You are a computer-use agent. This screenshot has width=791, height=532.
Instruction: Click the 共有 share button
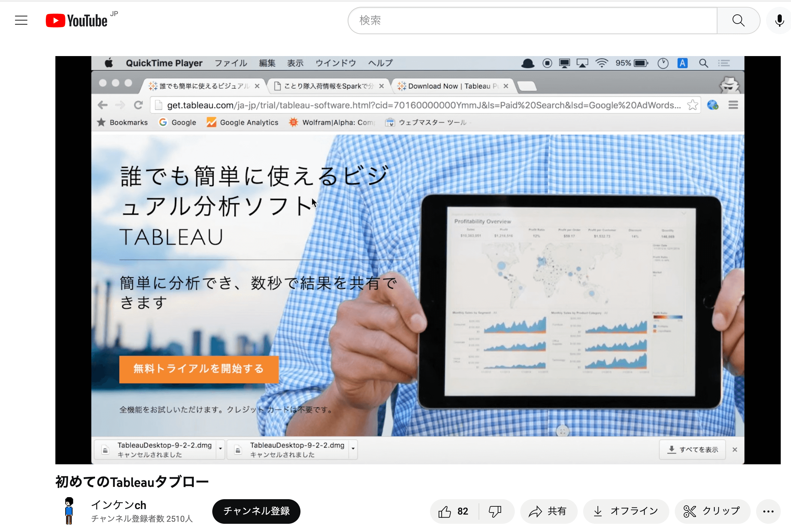(x=548, y=511)
